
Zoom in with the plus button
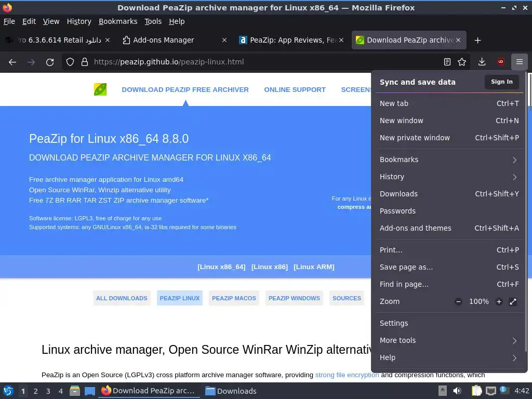click(499, 302)
